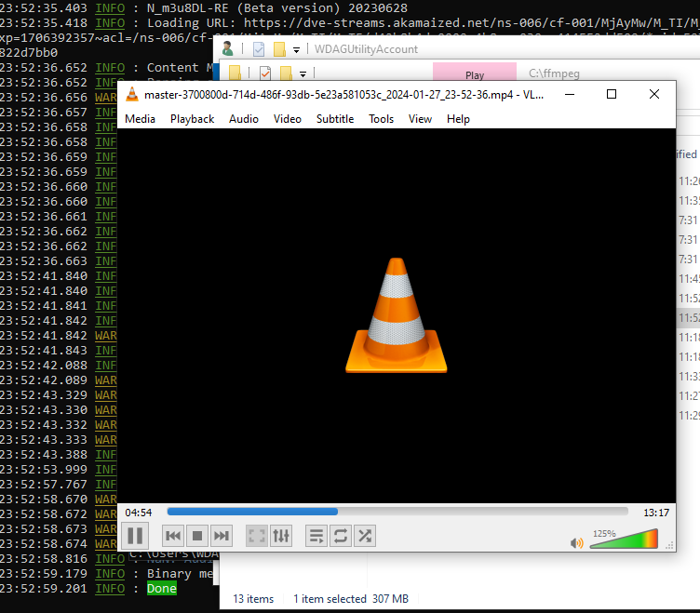
Task: Toggle the playlist view in VLC
Action: 316,536
